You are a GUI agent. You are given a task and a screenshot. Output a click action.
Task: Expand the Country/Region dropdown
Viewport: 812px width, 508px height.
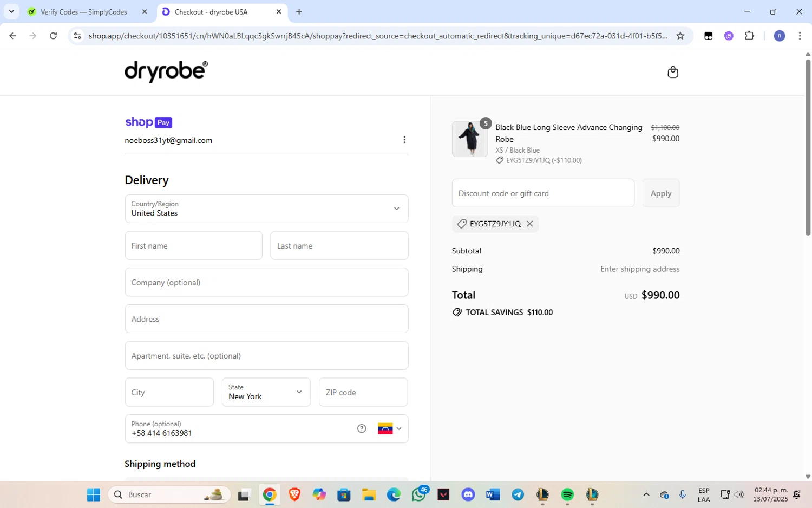[x=266, y=209]
